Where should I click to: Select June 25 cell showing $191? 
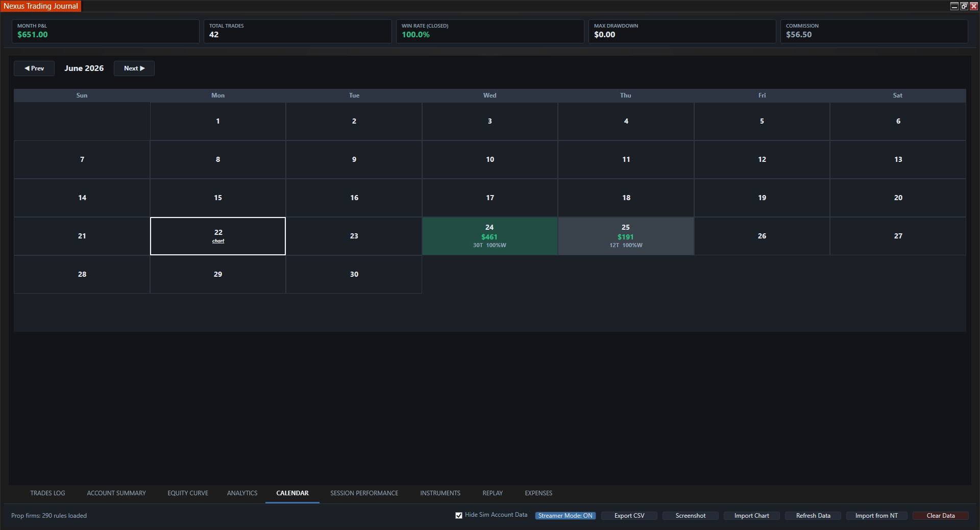(x=626, y=236)
